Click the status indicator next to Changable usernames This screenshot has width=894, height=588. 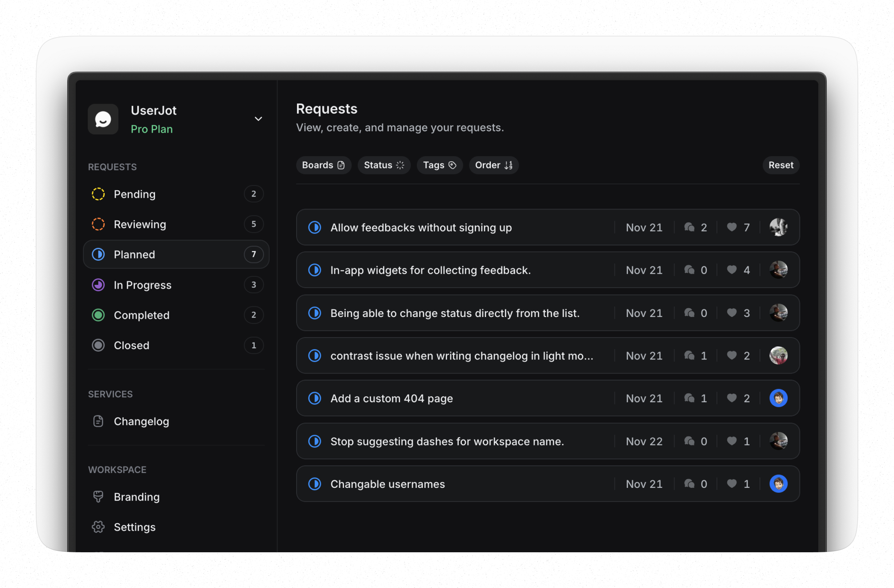click(x=314, y=484)
